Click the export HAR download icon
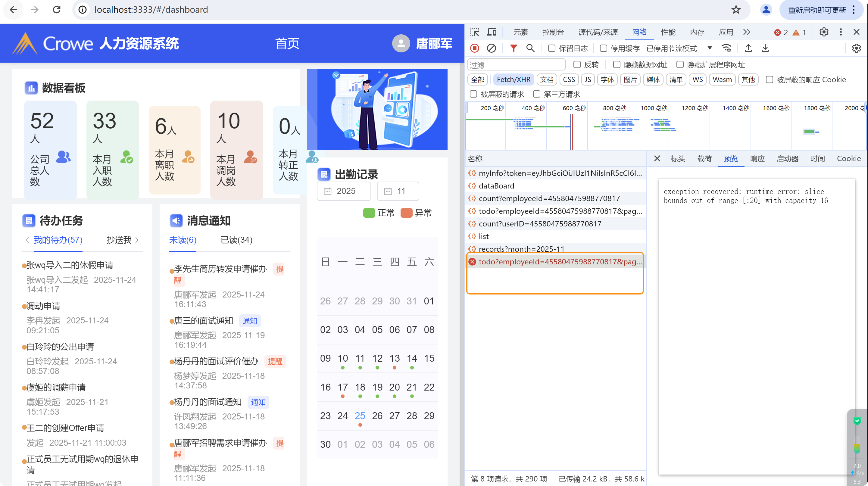Image resolution: width=868 pixels, height=486 pixels. click(x=765, y=48)
